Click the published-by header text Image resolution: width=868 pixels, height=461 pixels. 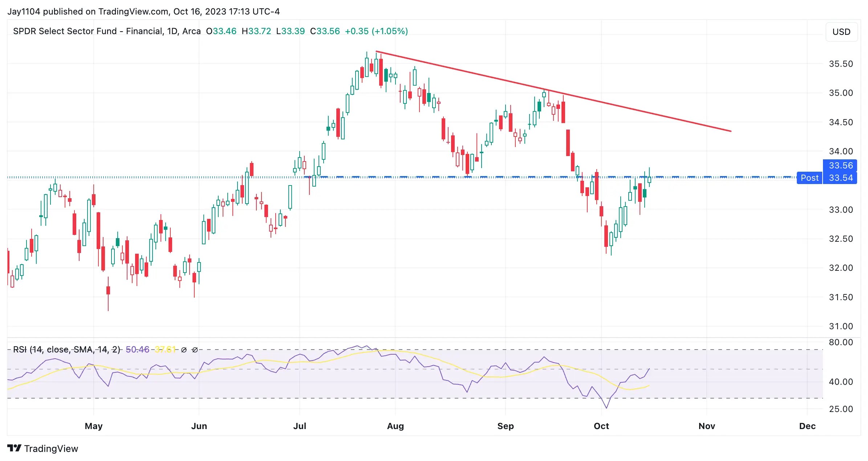[x=143, y=12]
